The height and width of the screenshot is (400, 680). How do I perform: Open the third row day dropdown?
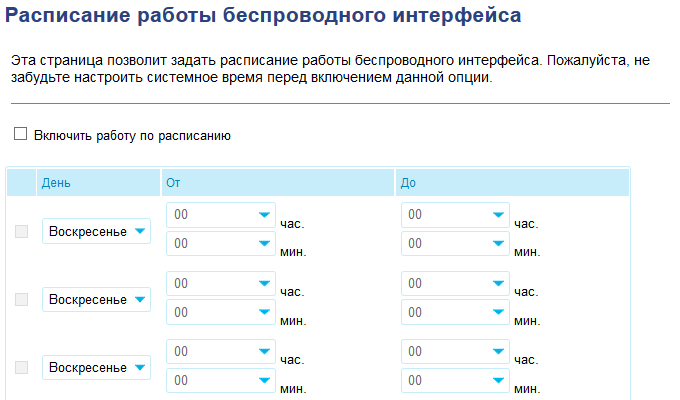coord(97,367)
